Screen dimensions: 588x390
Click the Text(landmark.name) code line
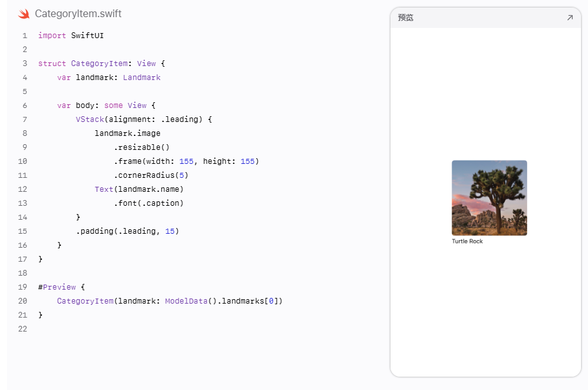[x=139, y=189]
